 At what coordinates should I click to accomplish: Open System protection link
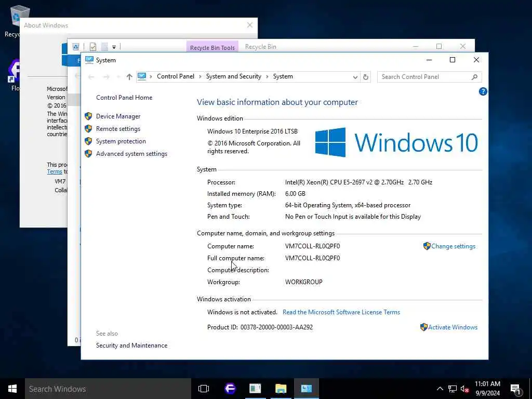coord(121,141)
